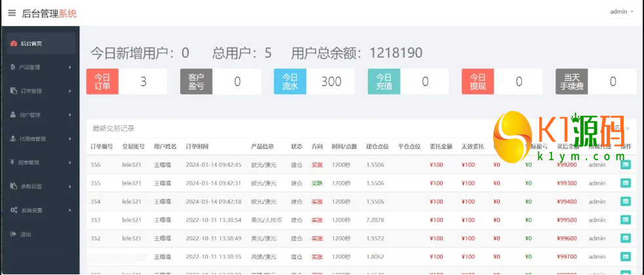Open details button for the 英镑/澳元 order
Screen dimensions: 644x275
click(x=626, y=257)
